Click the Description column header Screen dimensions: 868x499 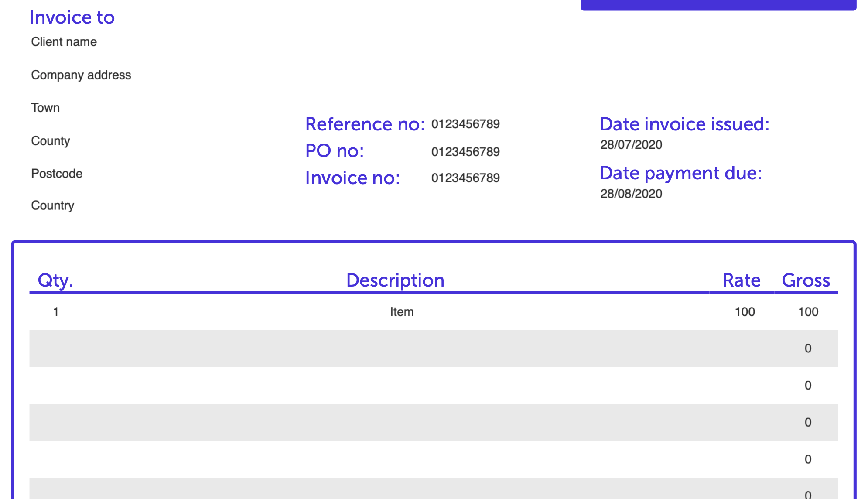[x=395, y=280]
